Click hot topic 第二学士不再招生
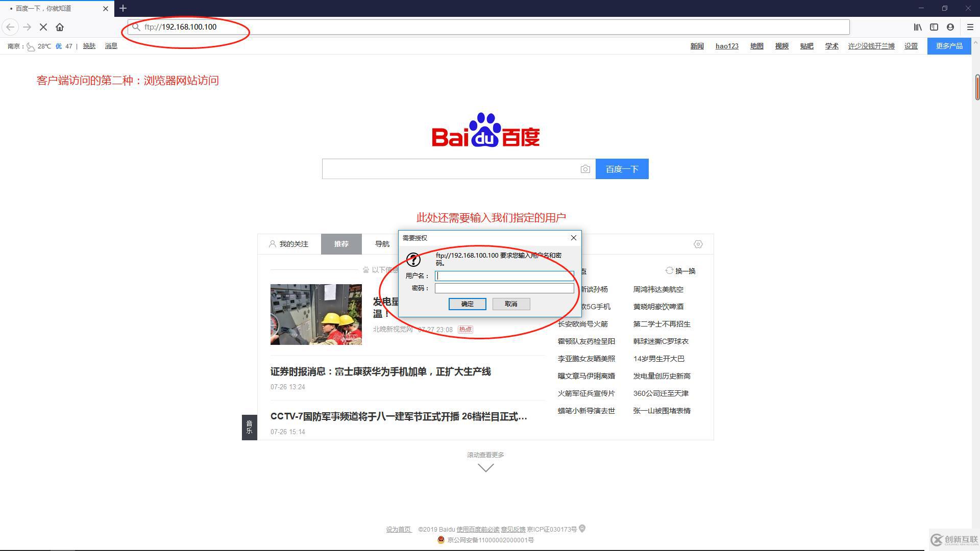Screen dimensions: 980x551 click(661, 324)
